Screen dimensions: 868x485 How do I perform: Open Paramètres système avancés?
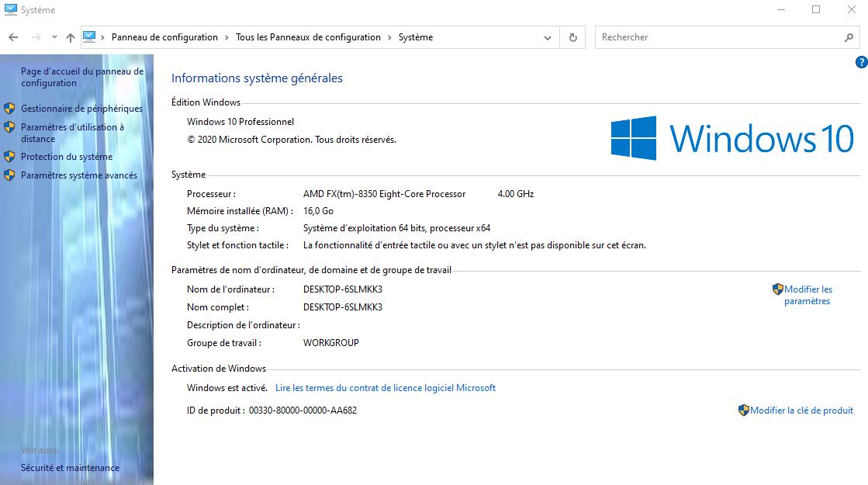click(x=79, y=175)
